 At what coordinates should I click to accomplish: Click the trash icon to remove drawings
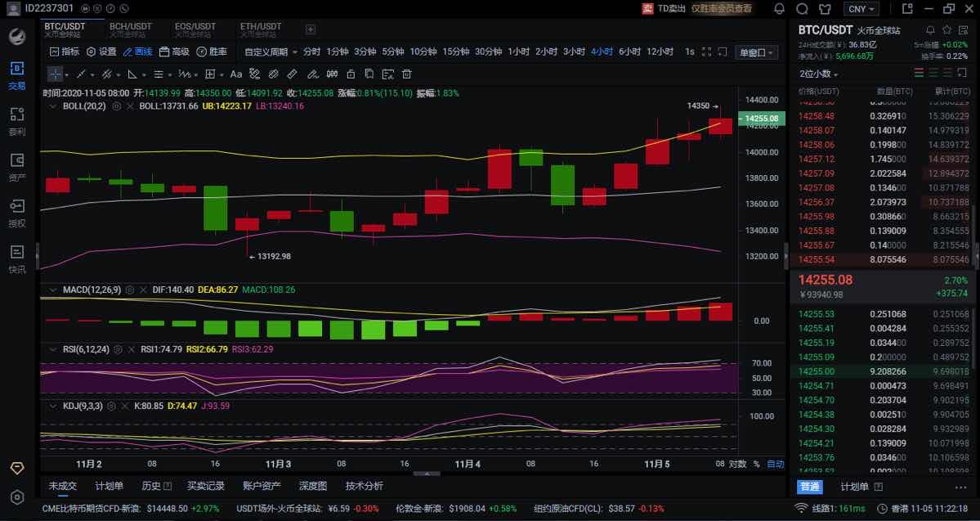pyautogui.click(x=405, y=74)
